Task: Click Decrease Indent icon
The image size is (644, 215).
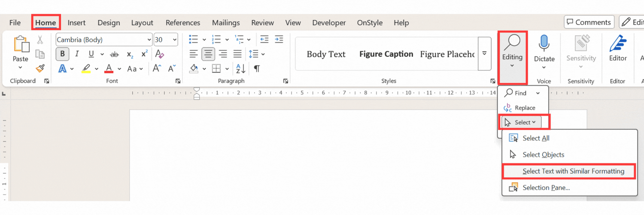Action: click(264, 40)
